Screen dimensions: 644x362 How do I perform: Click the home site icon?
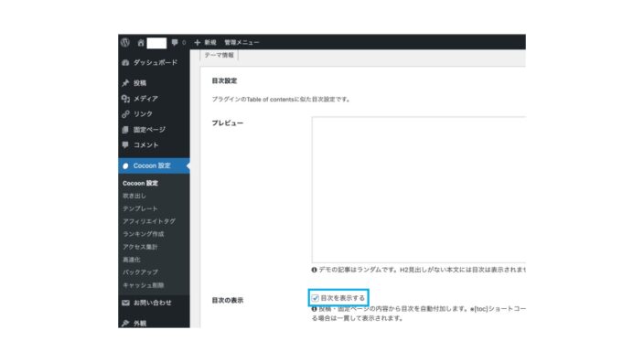[x=141, y=42]
